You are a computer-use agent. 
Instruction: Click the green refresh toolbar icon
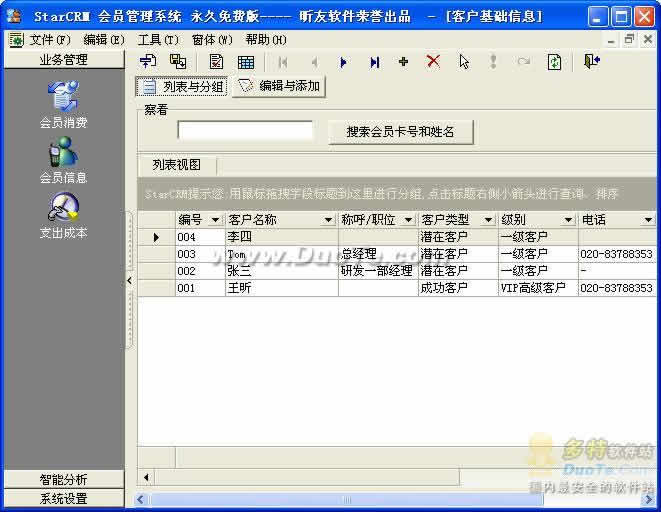click(x=554, y=62)
